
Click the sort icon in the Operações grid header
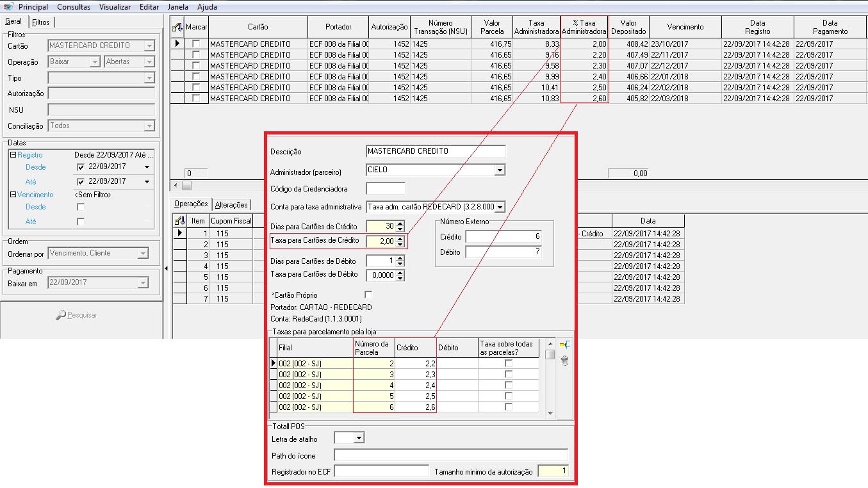coord(180,220)
